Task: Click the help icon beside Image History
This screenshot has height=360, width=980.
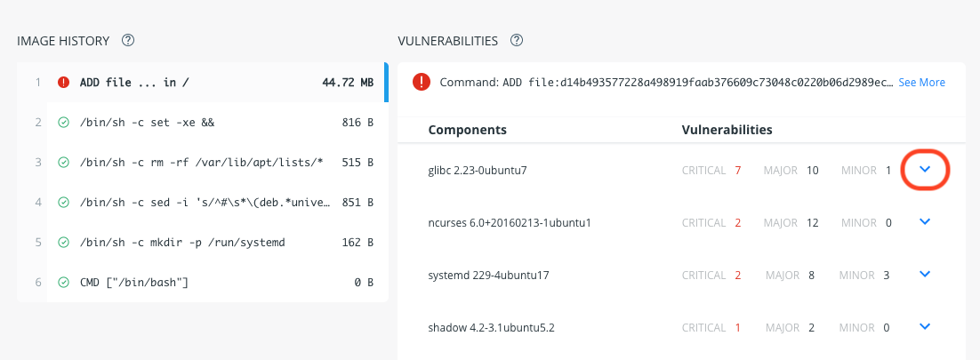Action: click(129, 40)
